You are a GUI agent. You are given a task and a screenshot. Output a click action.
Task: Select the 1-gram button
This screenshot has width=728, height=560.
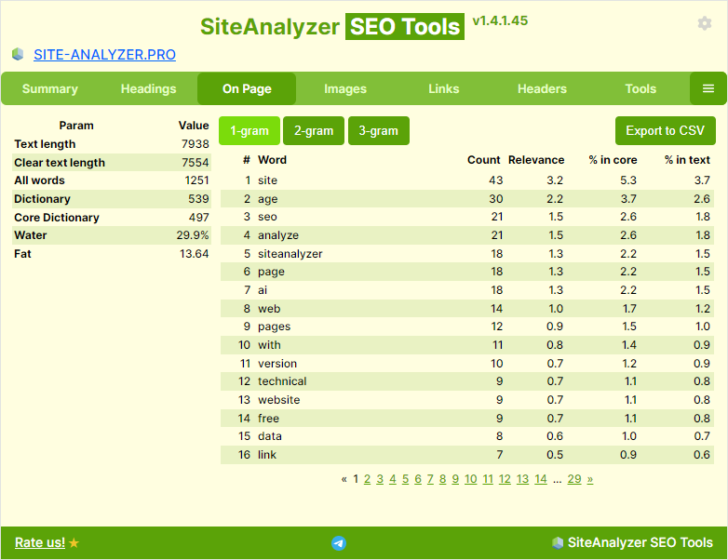tap(249, 131)
